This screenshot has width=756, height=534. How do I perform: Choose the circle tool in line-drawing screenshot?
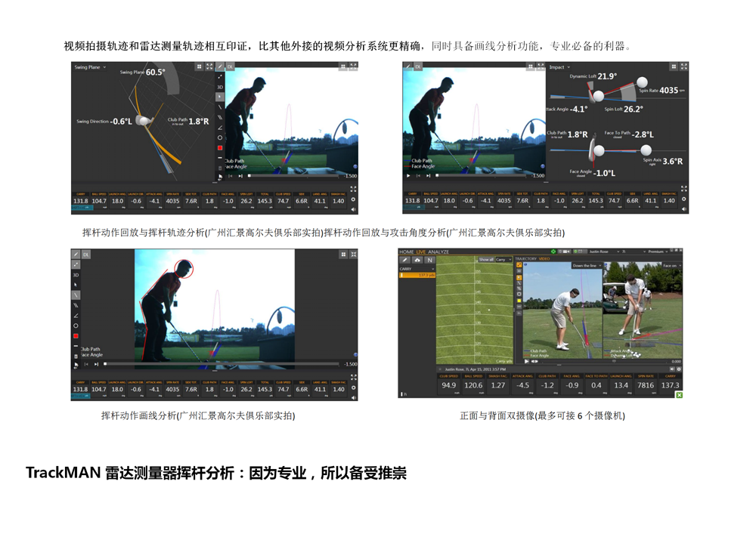tap(76, 326)
